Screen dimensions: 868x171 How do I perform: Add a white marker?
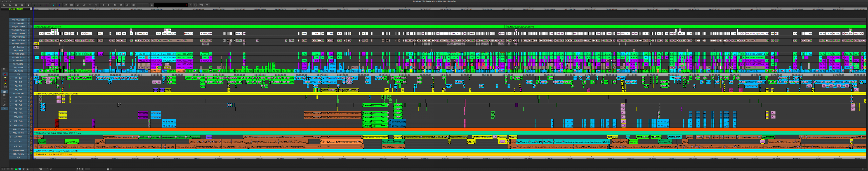[29, 5]
